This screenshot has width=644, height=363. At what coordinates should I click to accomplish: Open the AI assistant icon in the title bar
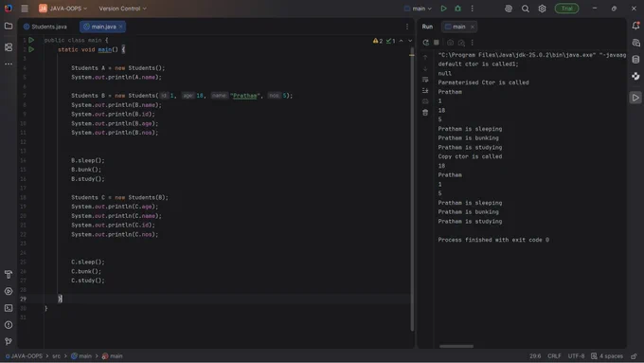point(509,9)
